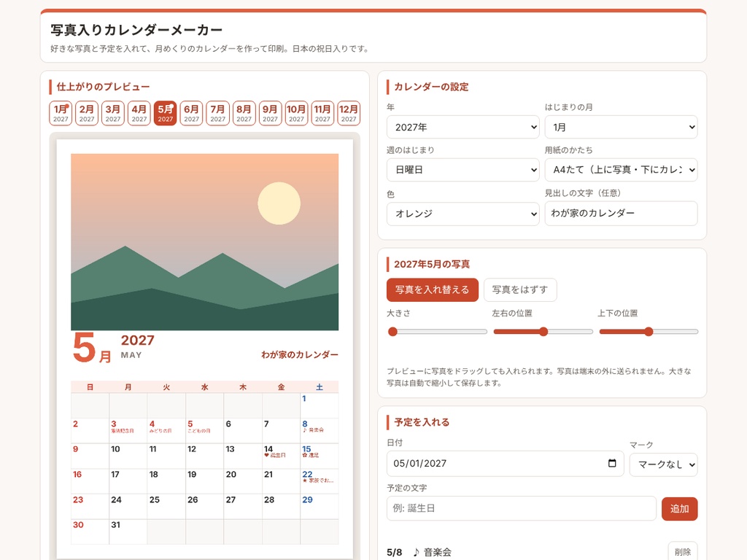This screenshot has width=747, height=560.
Task: Click the mountain photo in the preview
Action: [205, 242]
